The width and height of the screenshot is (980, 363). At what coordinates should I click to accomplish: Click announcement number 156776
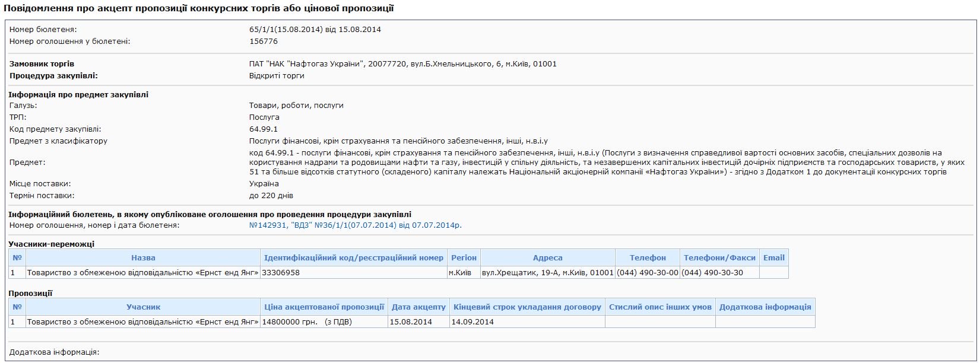tap(264, 42)
